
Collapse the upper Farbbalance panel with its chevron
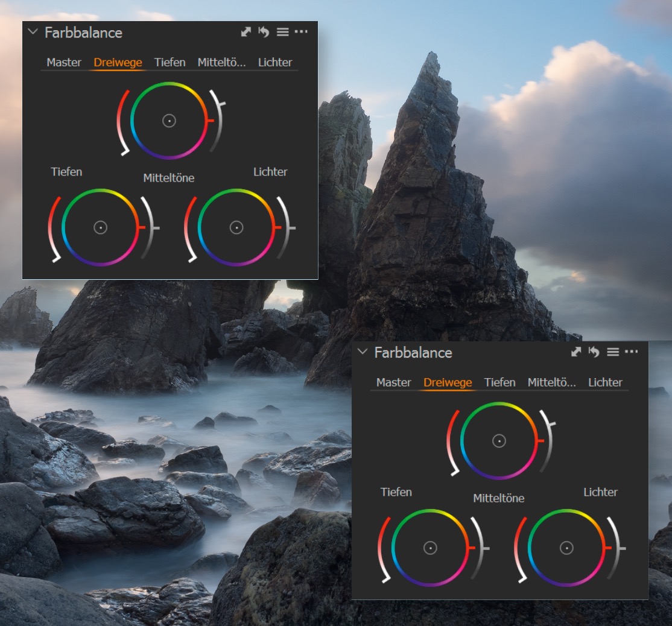[x=33, y=32]
